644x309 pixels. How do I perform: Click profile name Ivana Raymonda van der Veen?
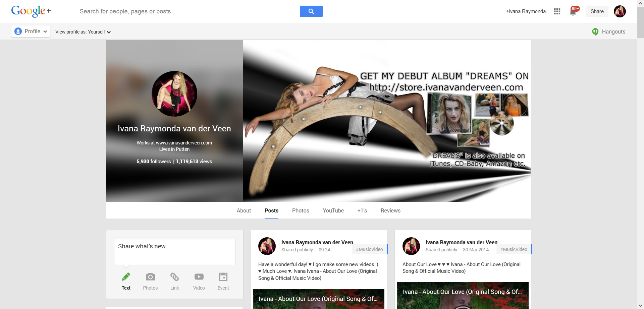tap(174, 129)
